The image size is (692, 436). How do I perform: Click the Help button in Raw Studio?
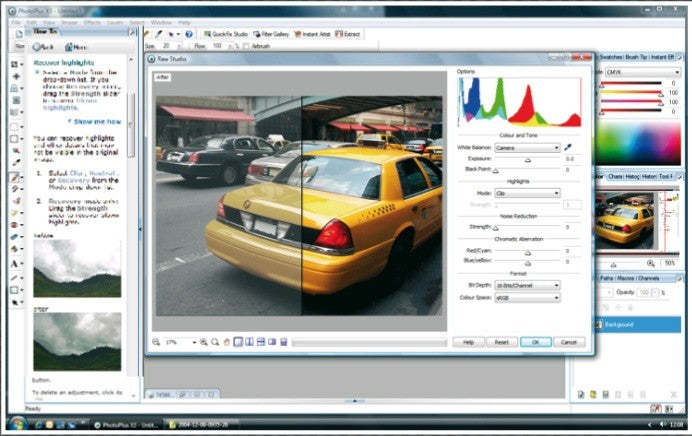468,342
